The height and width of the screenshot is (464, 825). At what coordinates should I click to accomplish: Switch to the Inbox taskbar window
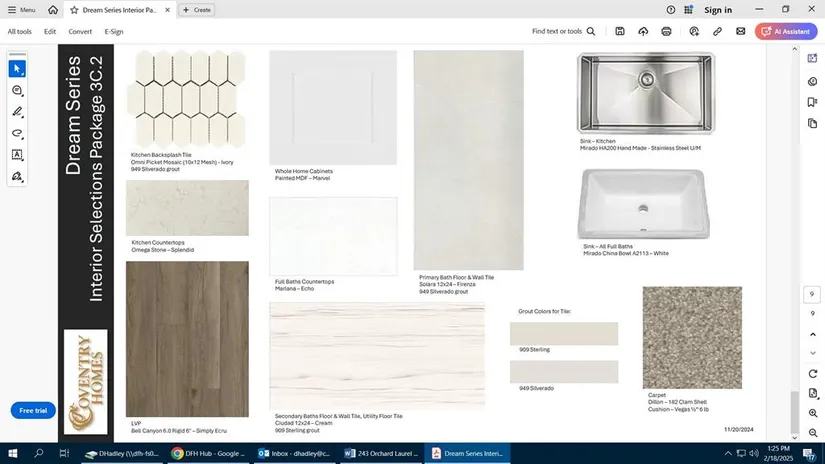click(x=293, y=453)
